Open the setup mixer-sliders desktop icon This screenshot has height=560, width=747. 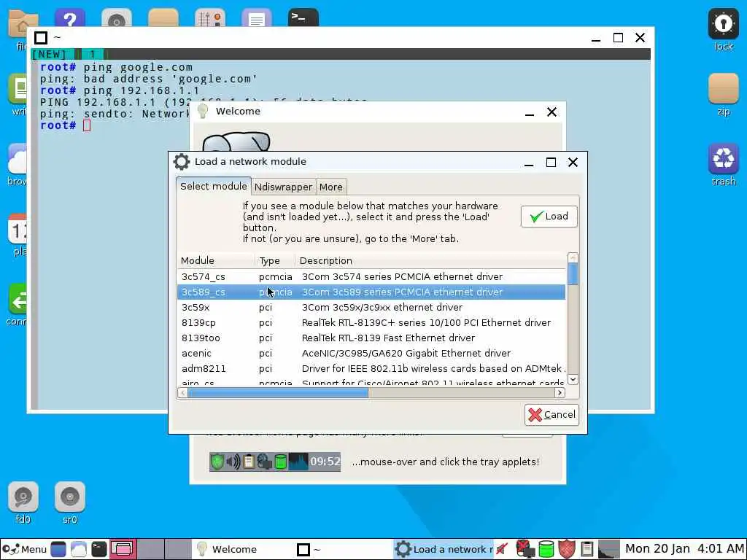coord(209,18)
